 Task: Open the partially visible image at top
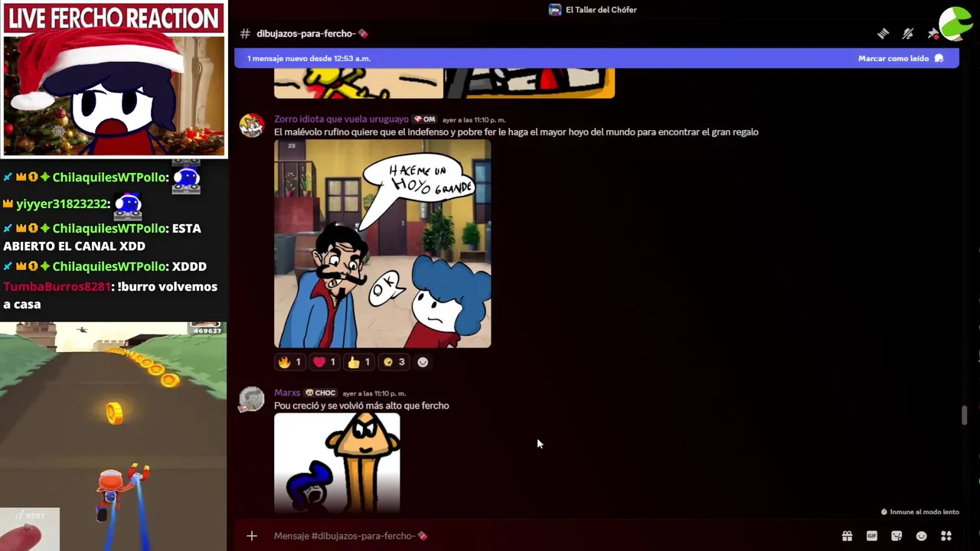pyautogui.click(x=444, y=83)
